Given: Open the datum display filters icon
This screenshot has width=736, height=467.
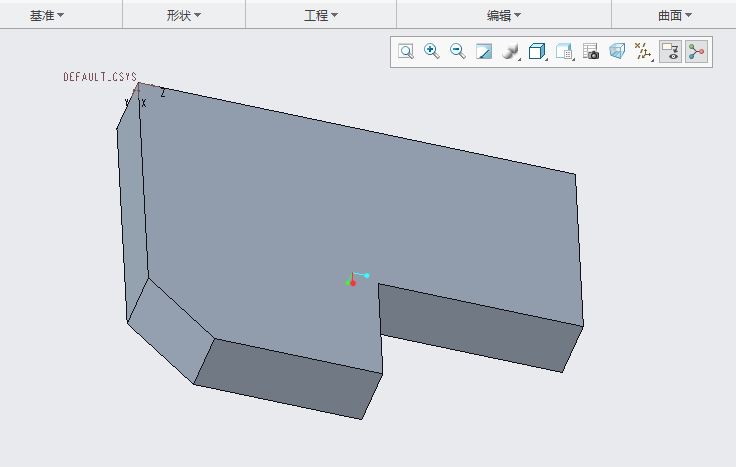Looking at the screenshot, I should [644, 52].
